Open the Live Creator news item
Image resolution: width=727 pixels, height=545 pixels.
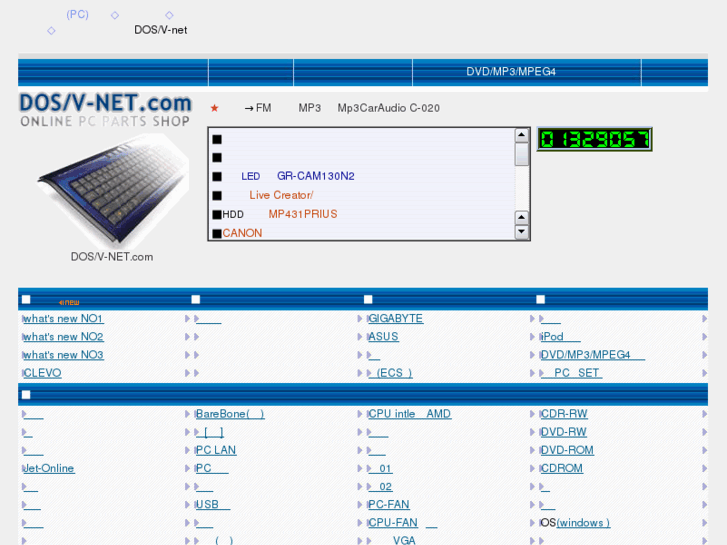281,195
